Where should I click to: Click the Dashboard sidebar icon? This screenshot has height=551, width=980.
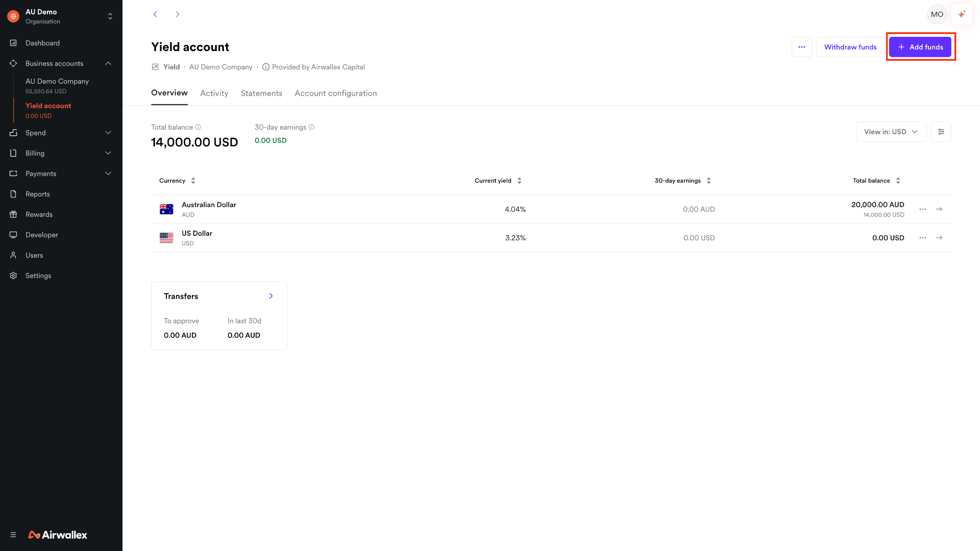click(x=13, y=43)
